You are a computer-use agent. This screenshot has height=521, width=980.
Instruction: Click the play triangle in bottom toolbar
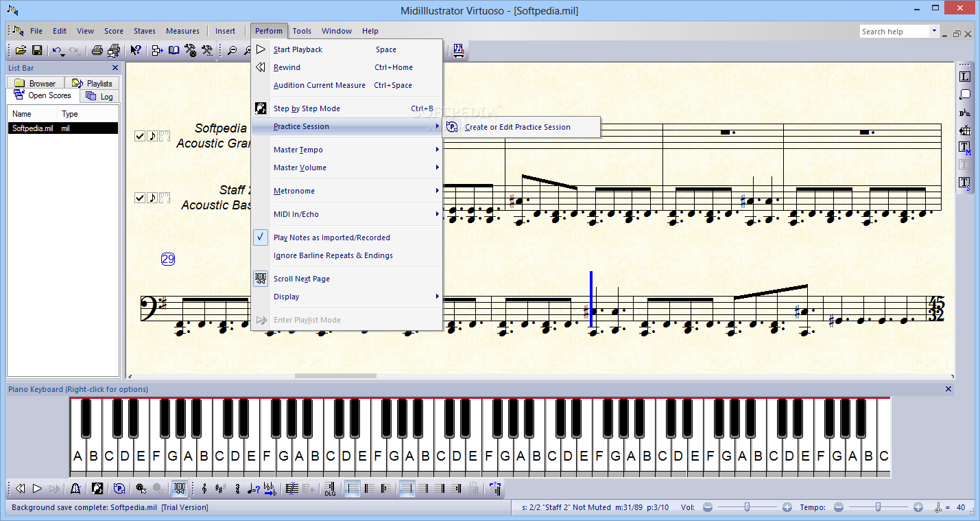click(37, 489)
